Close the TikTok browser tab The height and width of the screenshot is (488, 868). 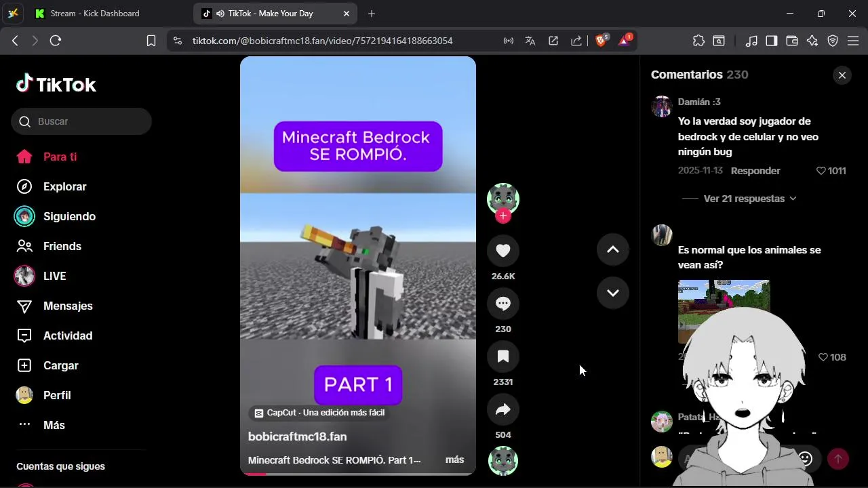click(x=347, y=14)
